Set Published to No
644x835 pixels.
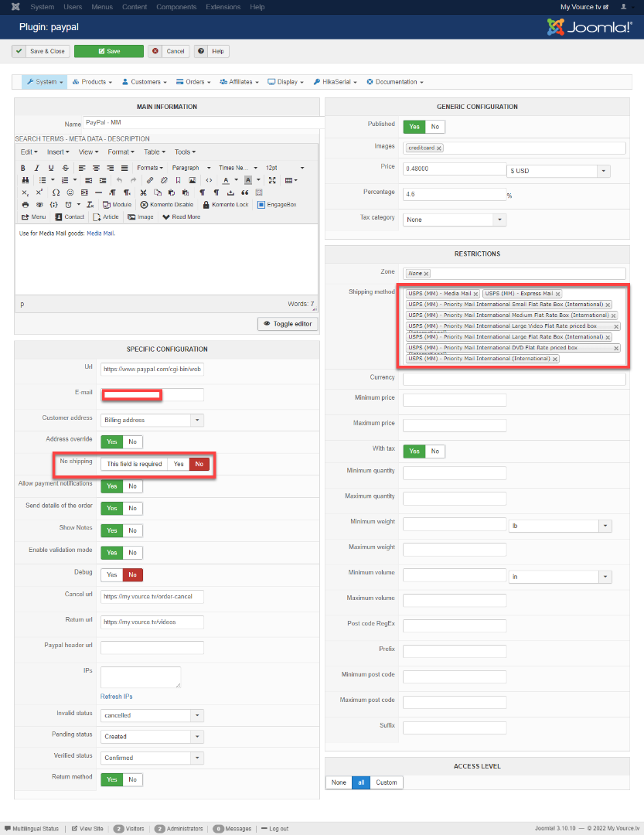coord(435,127)
